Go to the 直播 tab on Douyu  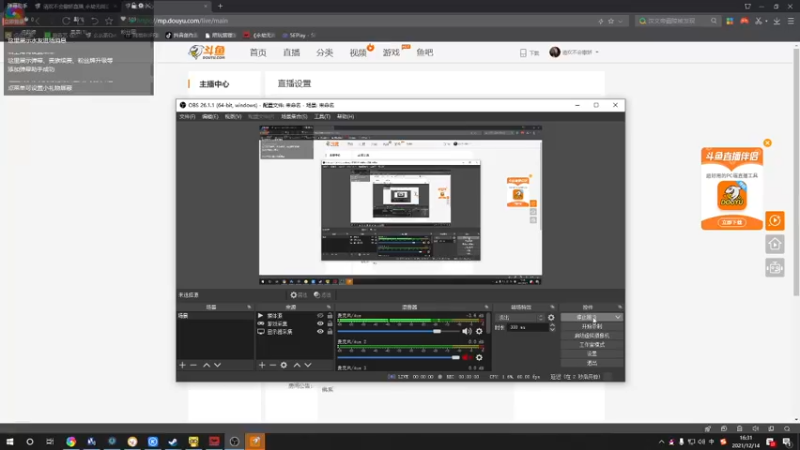[291, 53]
